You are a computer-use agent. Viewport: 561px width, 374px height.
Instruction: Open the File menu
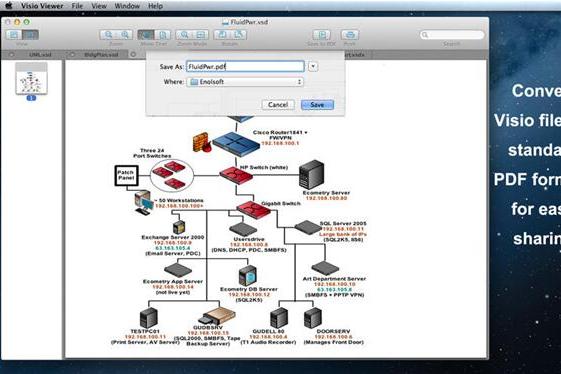coord(77,6)
